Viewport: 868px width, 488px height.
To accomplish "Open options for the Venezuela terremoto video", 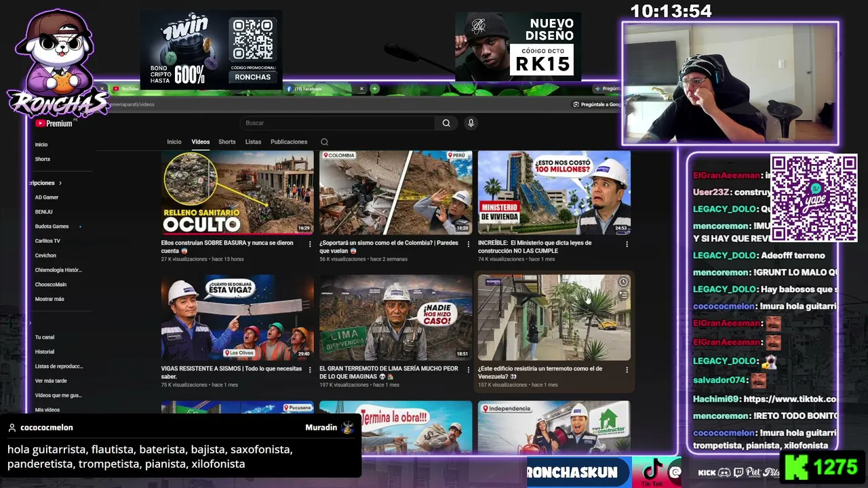I will pos(627,370).
